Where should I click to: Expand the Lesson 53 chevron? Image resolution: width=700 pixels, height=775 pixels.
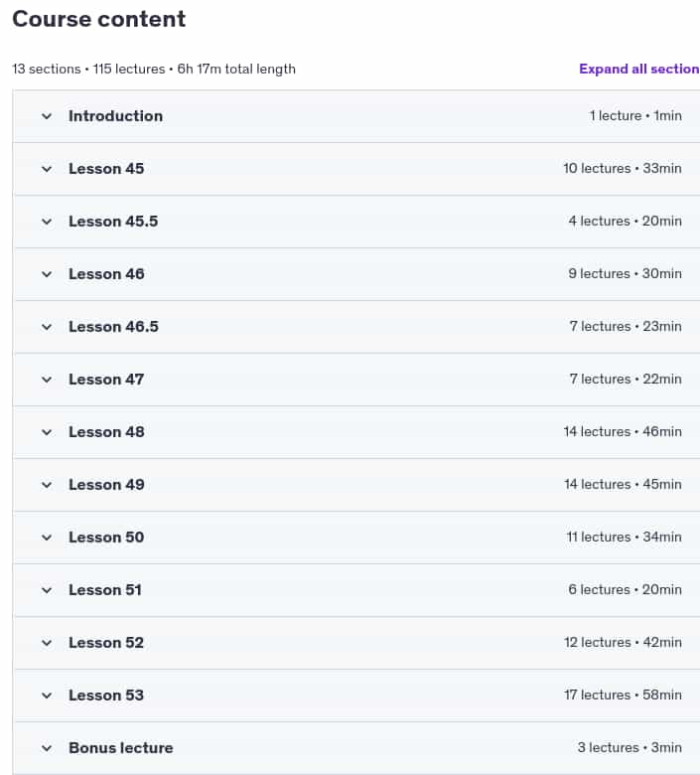pyautogui.click(x=47, y=696)
